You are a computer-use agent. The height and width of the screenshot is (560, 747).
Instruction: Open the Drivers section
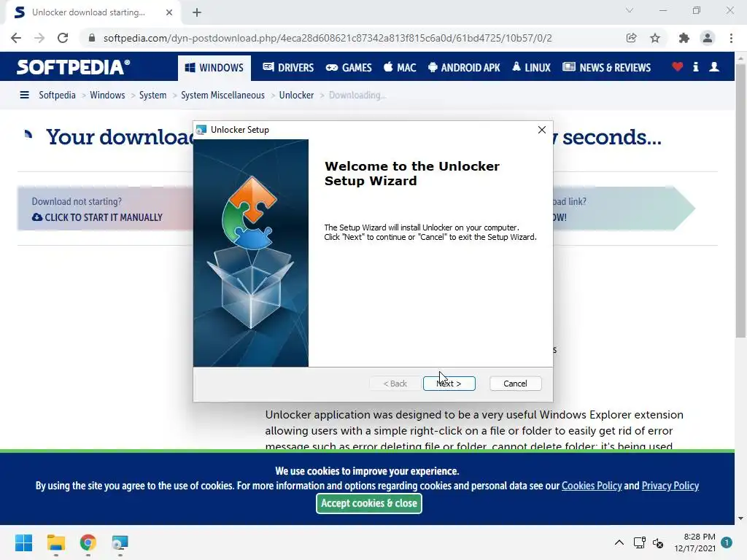point(288,68)
